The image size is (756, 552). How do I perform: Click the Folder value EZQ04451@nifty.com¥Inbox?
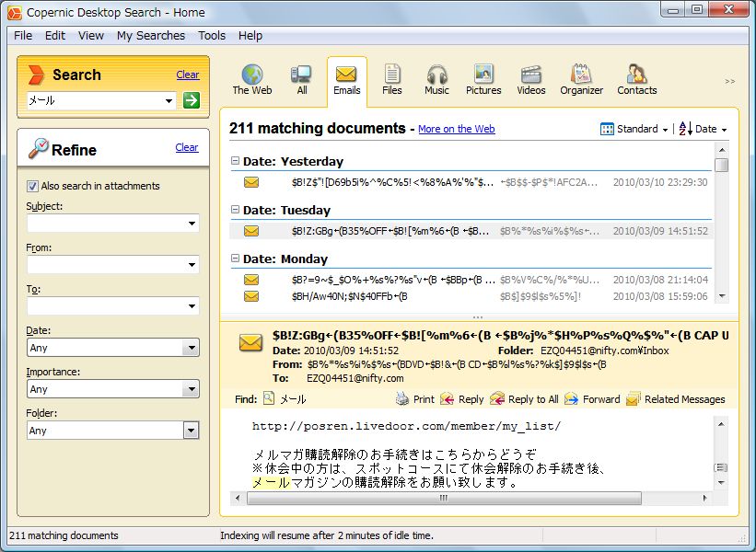pos(605,351)
